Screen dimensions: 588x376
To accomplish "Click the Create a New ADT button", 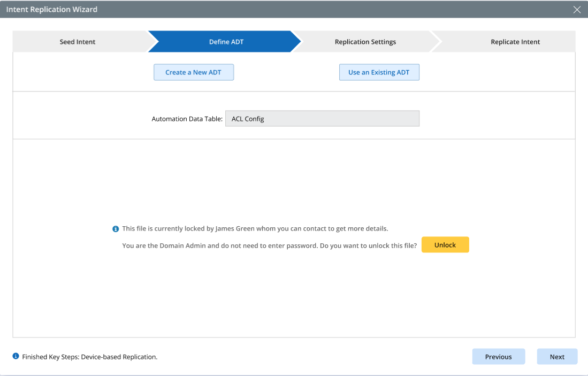I will (x=194, y=72).
